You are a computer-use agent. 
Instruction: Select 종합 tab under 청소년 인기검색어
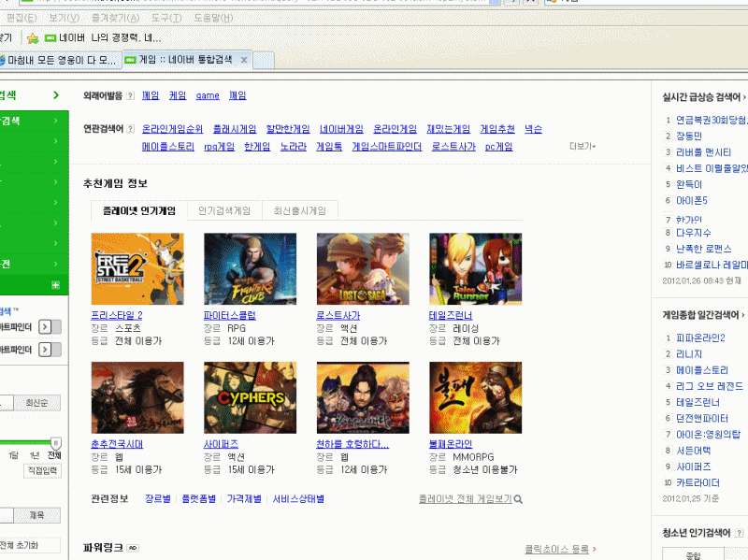(693, 555)
